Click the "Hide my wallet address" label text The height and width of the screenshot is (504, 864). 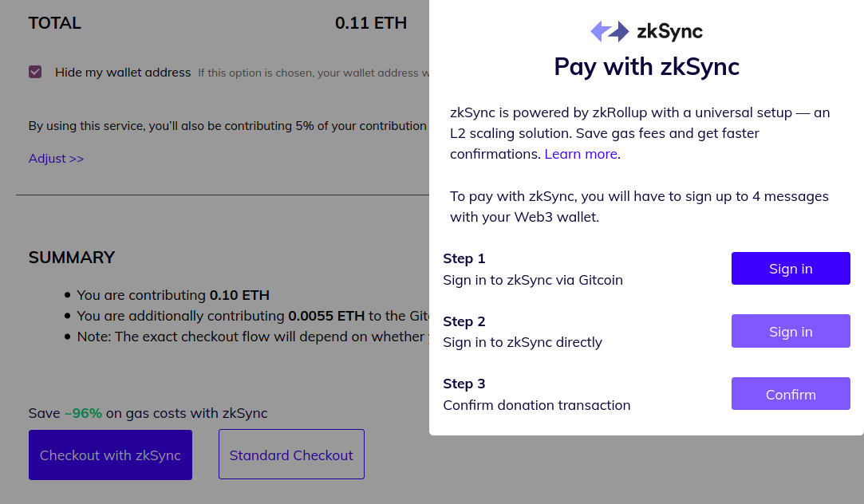[x=123, y=72]
